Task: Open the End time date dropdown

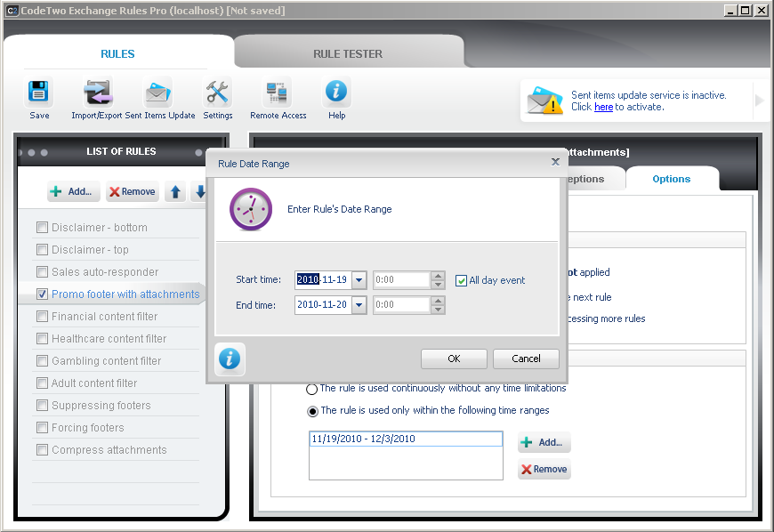Action: [x=359, y=305]
